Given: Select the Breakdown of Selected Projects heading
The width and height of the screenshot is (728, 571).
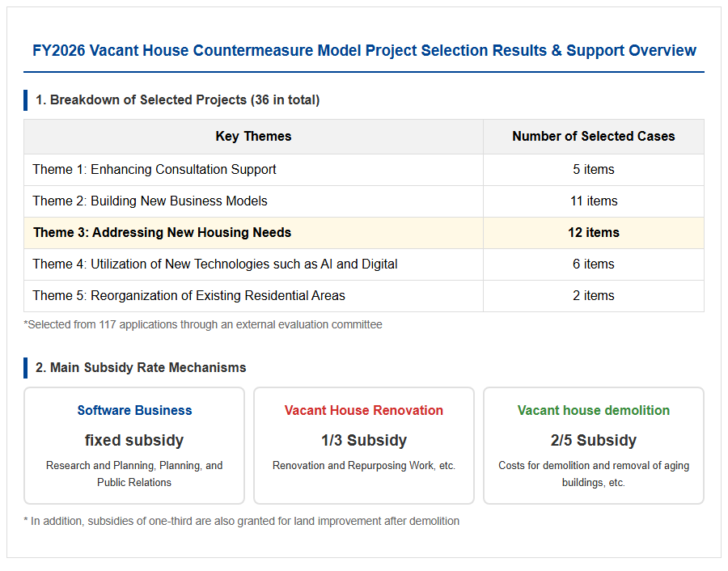Looking at the screenshot, I should tap(177, 99).
